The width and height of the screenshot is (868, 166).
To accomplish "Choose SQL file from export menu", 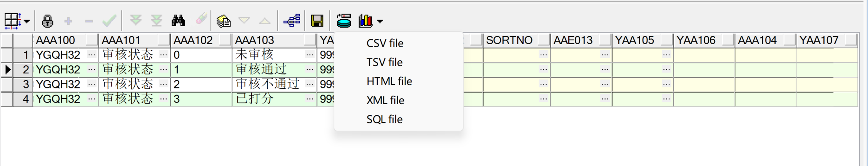I will (384, 119).
